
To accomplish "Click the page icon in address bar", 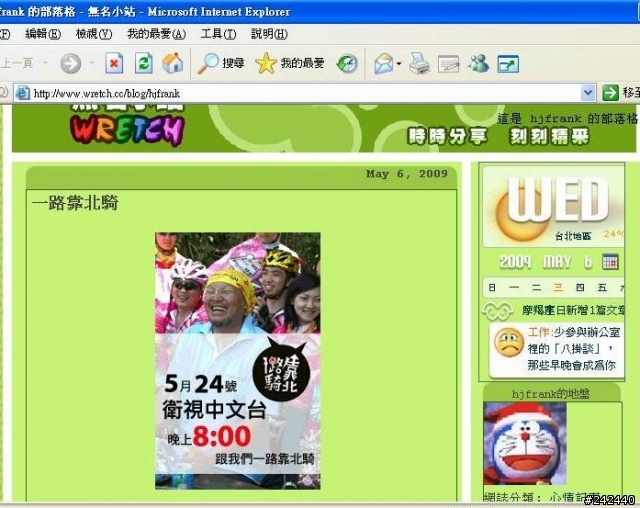I will [x=22, y=93].
